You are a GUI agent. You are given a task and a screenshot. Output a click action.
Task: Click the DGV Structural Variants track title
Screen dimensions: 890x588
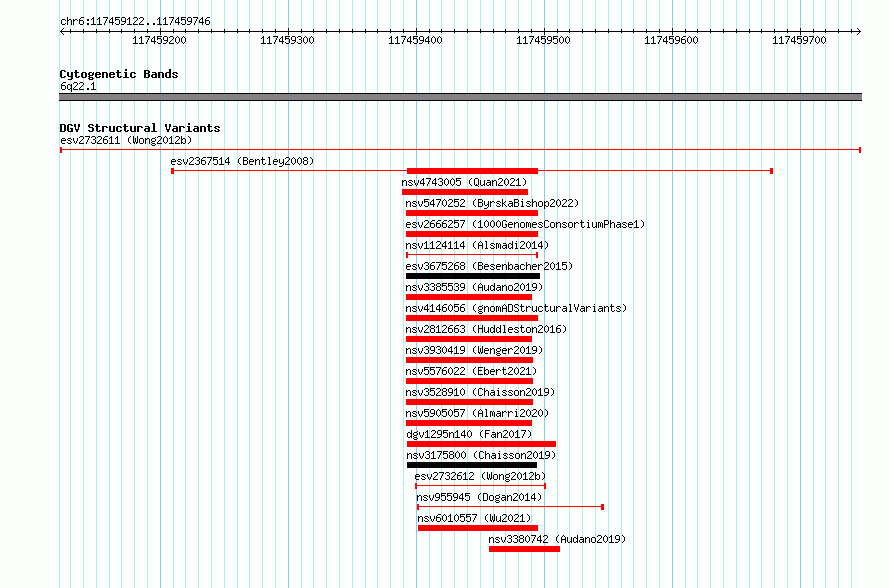[140, 128]
